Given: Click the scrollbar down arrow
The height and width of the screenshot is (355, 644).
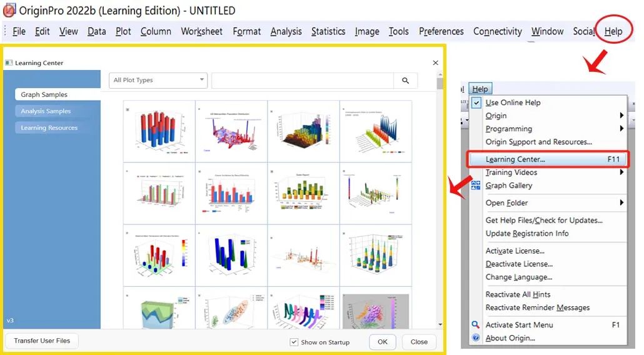Looking at the screenshot, I should pyautogui.click(x=440, y=324).
